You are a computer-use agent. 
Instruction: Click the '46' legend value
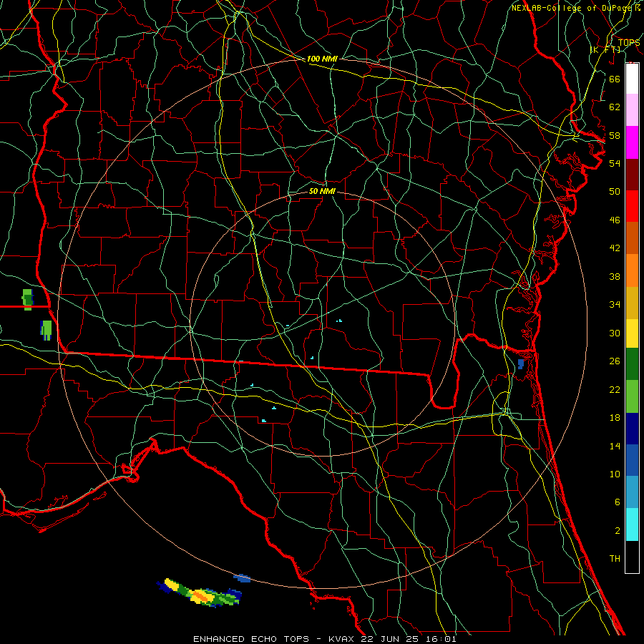pos(615,220)
